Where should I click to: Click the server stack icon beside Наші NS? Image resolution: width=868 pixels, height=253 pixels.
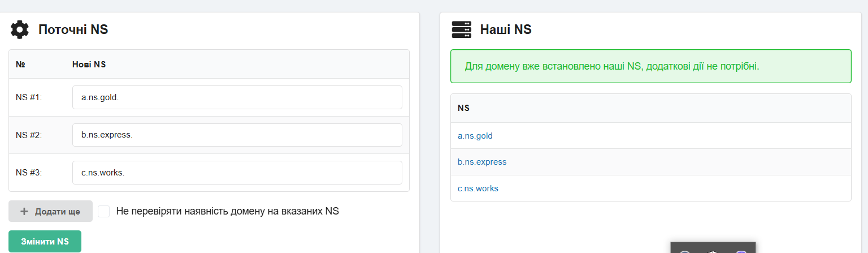[x=461, y=29]
